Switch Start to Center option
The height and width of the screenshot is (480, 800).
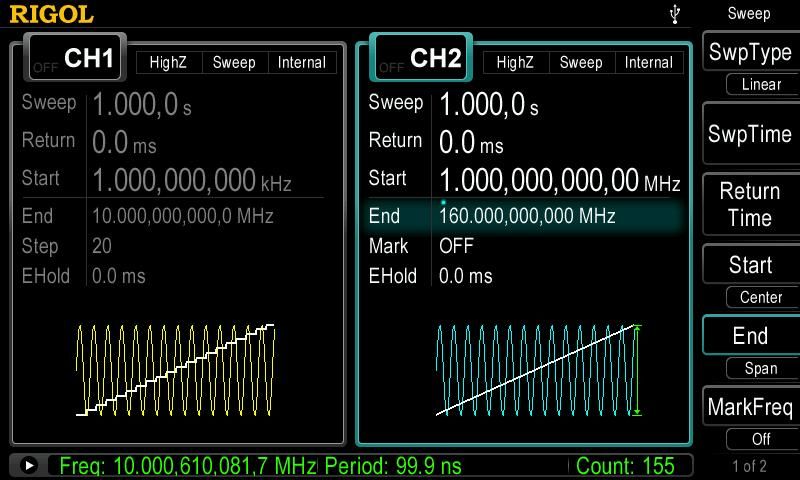pos(761,297)
